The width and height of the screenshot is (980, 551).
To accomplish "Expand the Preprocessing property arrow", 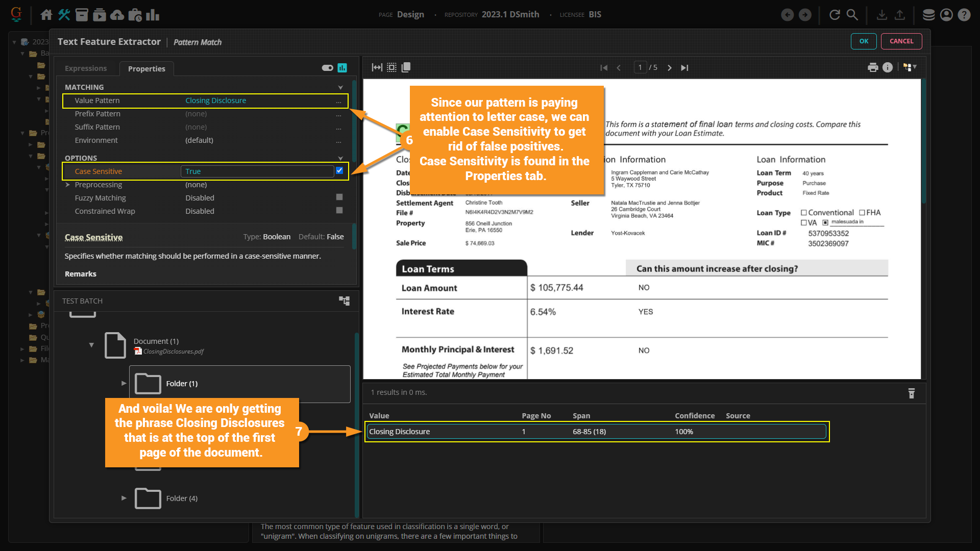I will [x=68, y=185].
